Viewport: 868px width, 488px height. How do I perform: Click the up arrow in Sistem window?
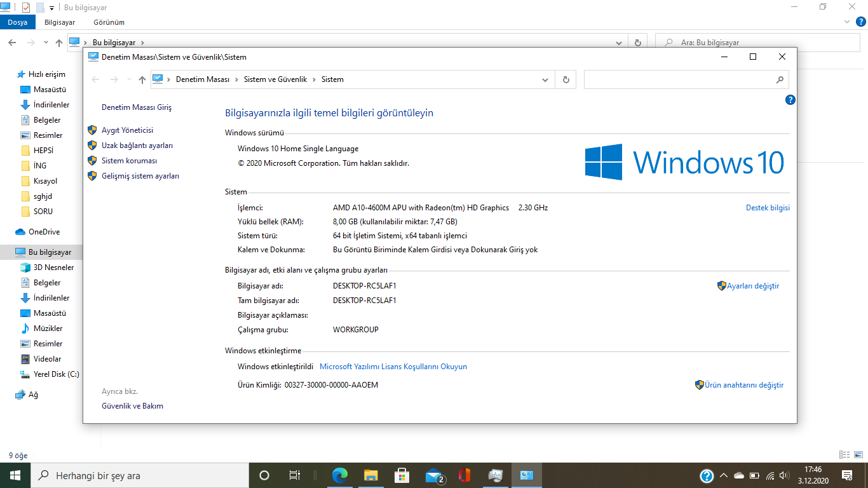(142, 79)
